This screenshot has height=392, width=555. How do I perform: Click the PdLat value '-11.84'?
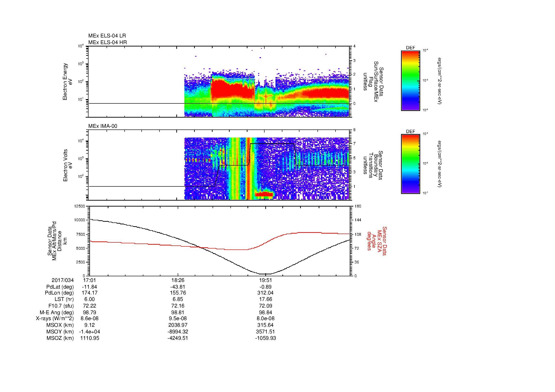click(x=89, y=287)
